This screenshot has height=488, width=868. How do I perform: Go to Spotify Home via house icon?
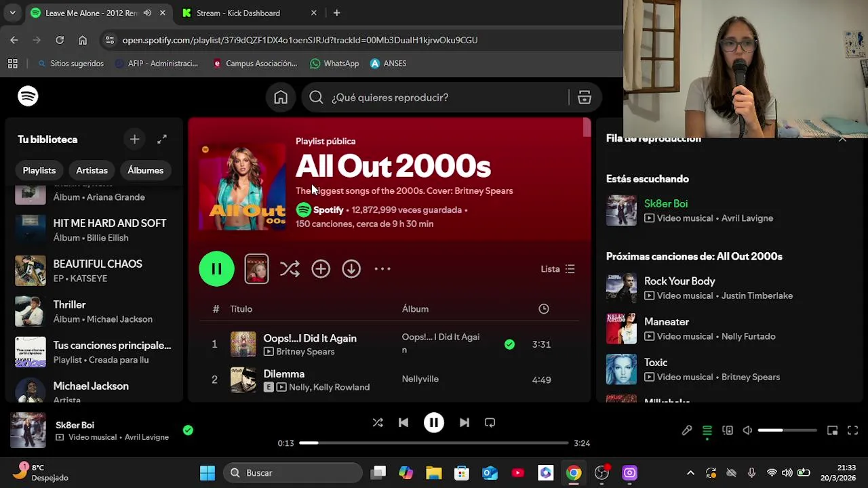pyautogui.click(x=281, y=98)
